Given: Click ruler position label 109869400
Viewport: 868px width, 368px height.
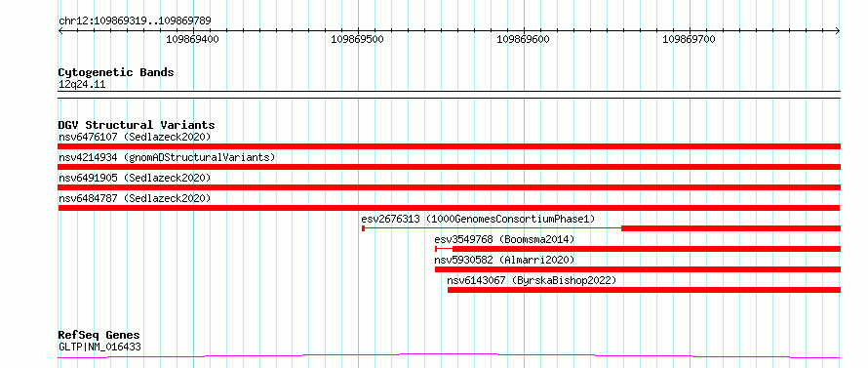Looking at the screenshot, I should coord(193,39).
